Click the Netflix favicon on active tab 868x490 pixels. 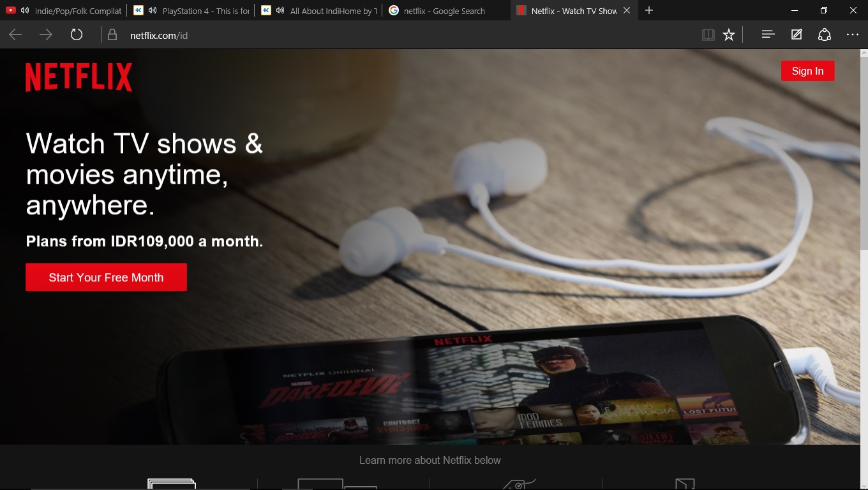521,11
